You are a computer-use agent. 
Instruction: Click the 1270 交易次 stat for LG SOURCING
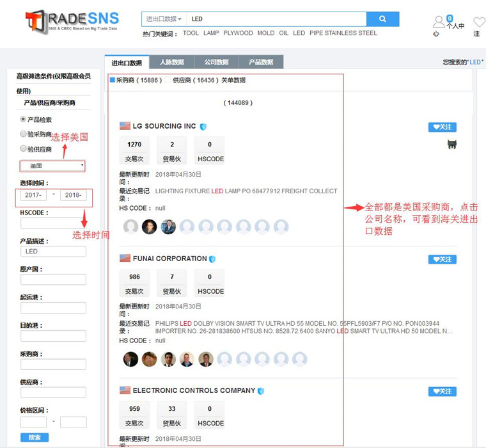(134, 151)
